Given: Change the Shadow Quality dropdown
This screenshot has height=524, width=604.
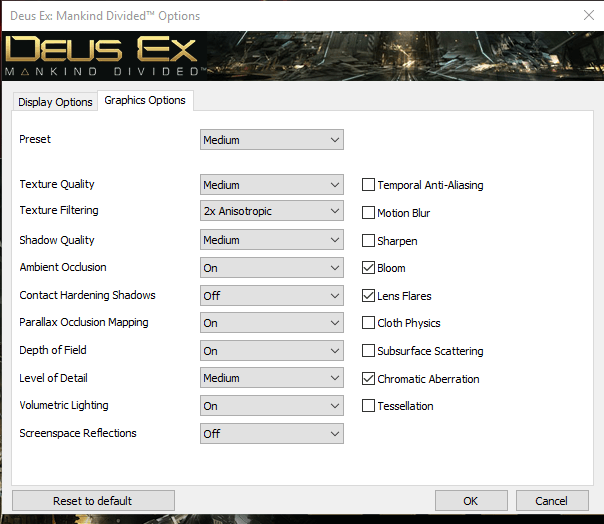Looking at the screenshot, I should 272,240.
